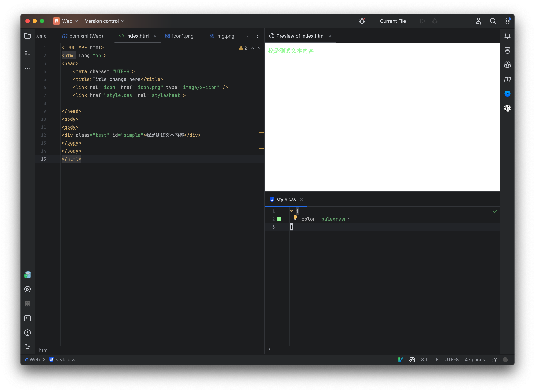This screenshot has height=392, width=535.
Task: Open the Database tool window
Action: [507, 50]
